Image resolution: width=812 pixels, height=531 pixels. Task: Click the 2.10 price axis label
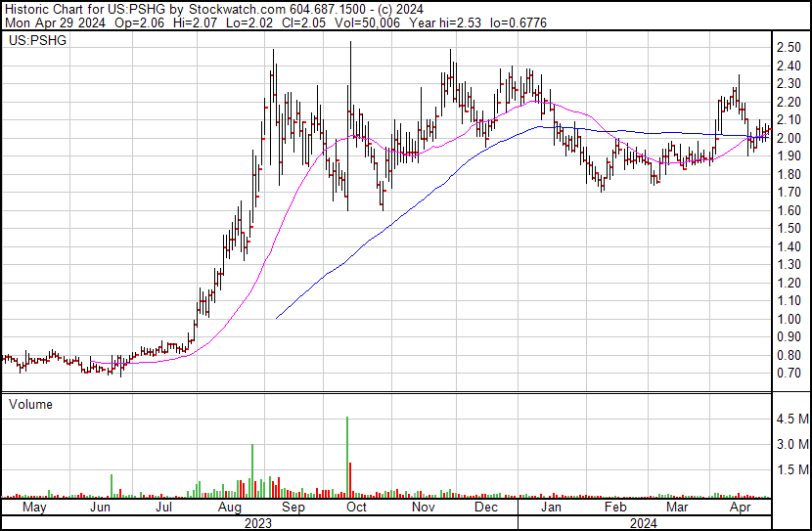[789, 120]
